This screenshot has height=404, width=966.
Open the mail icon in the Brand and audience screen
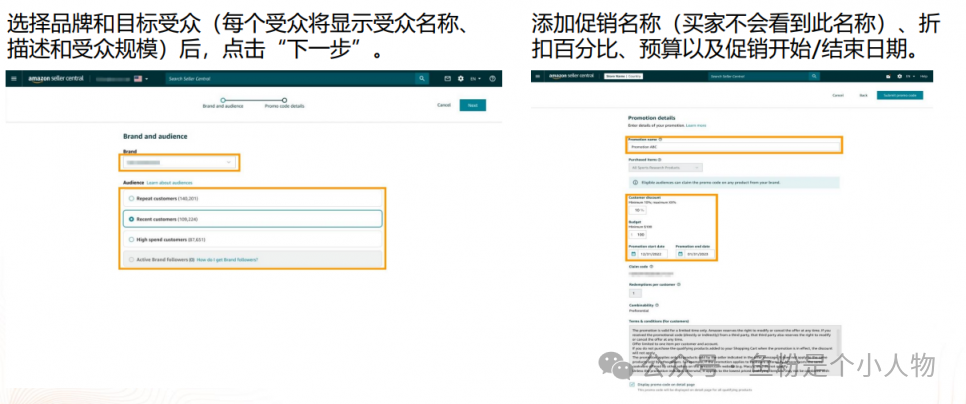[x=448, y=79]
